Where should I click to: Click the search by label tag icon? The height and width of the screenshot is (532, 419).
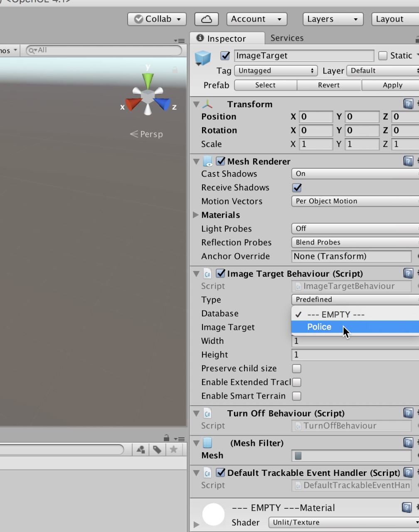point(157,449)
